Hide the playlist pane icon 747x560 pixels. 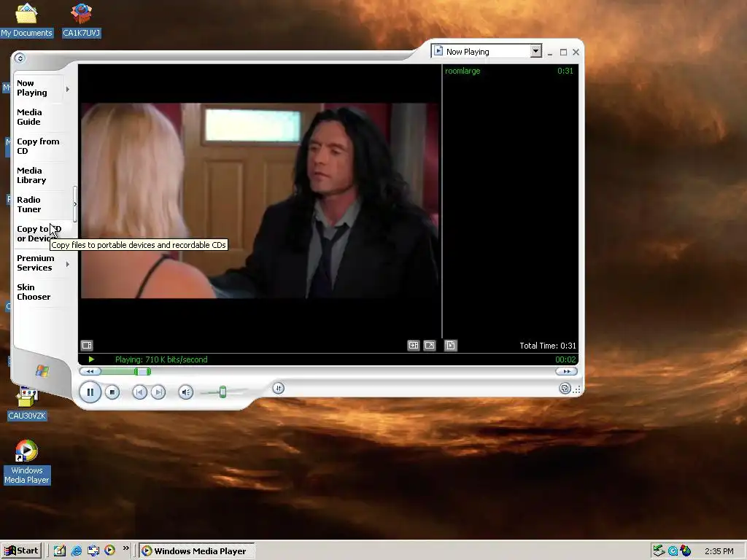tap(451, 345)
